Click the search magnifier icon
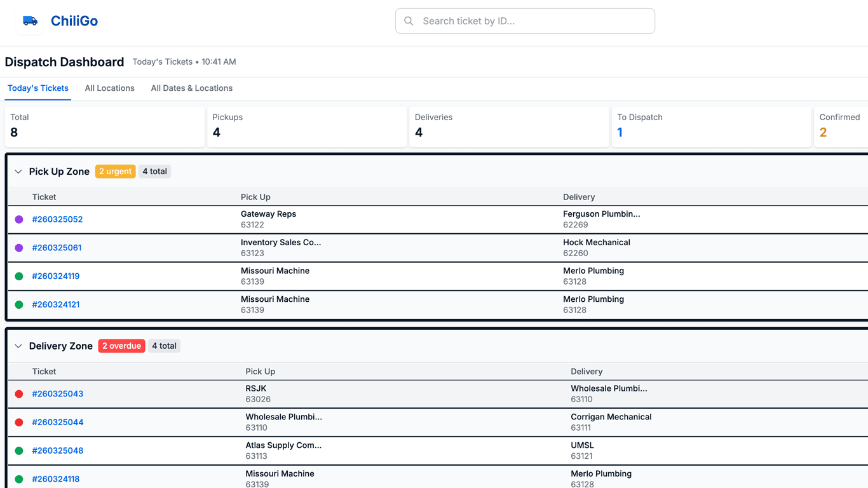Screen dimensions: 868x488 [409, 21]
